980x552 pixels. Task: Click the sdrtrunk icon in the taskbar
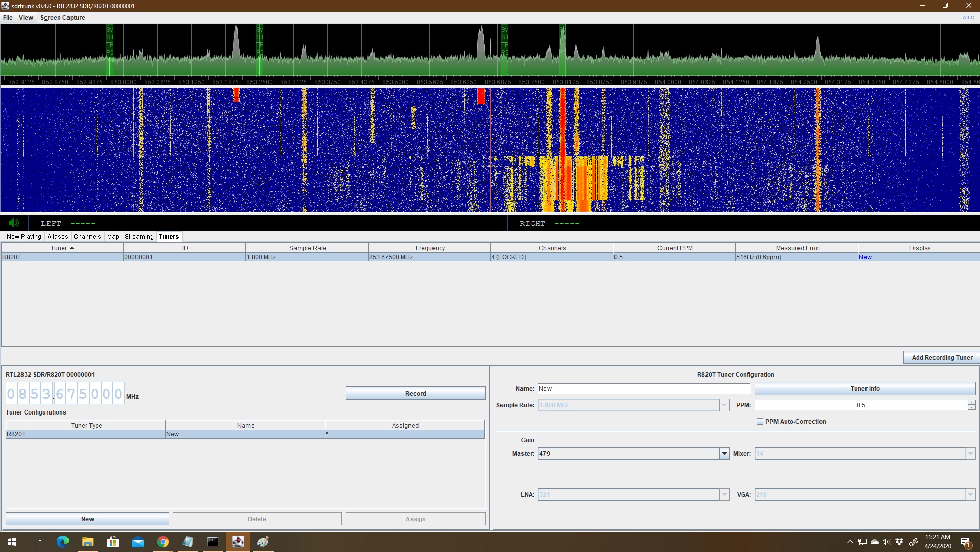tap(238, 541)
